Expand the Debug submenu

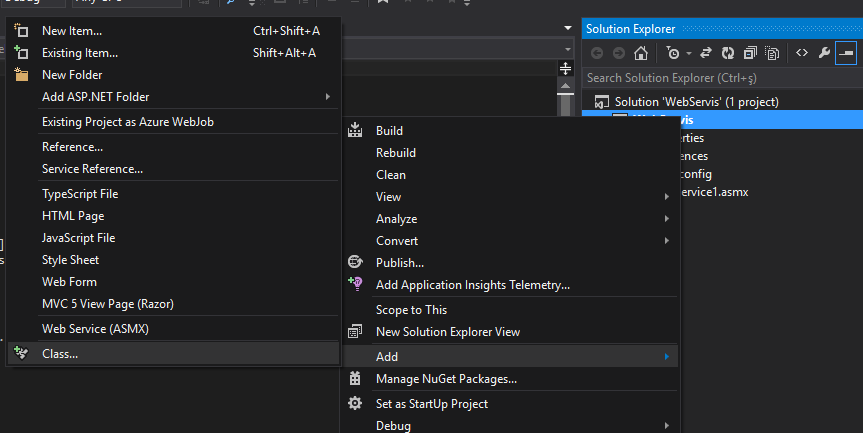pos(510,425)
